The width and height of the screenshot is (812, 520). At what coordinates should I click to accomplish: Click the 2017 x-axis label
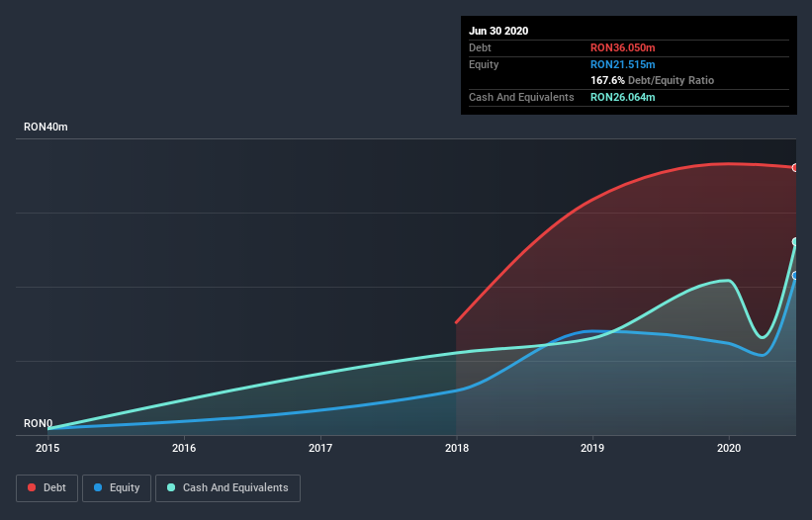320,448
